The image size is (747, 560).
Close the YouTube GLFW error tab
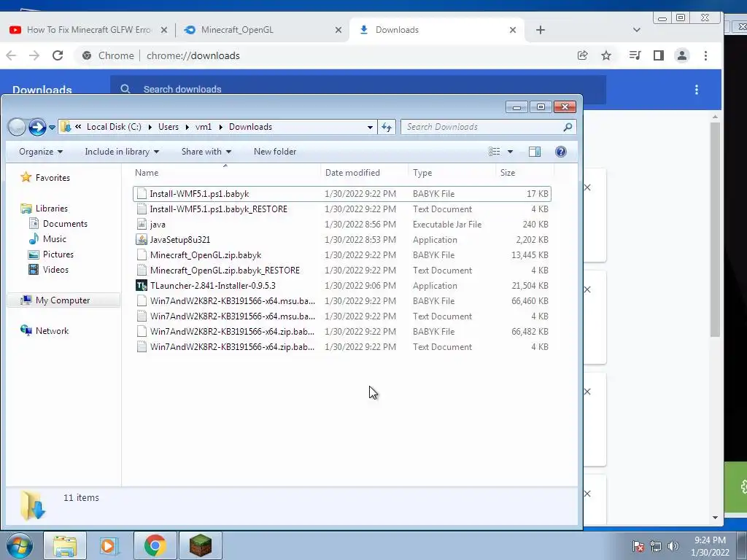click(x=164, y=30)
